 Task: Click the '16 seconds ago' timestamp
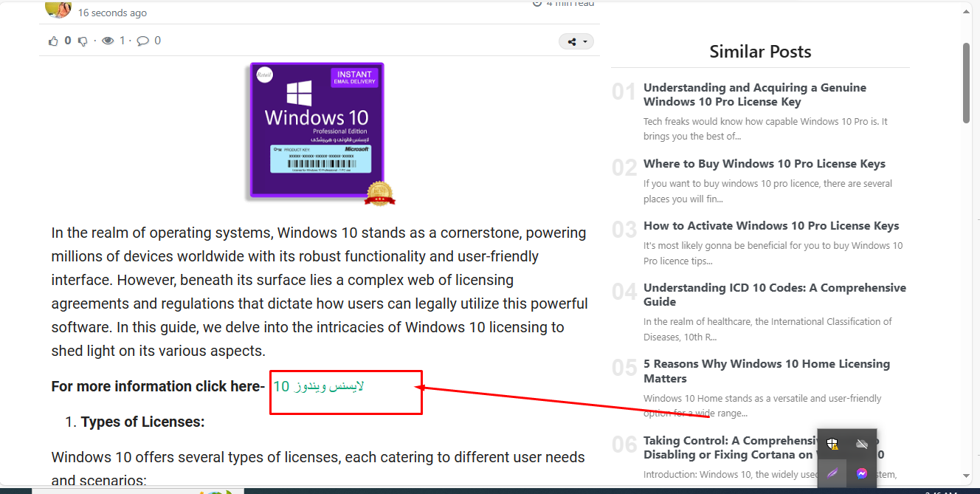112,13
